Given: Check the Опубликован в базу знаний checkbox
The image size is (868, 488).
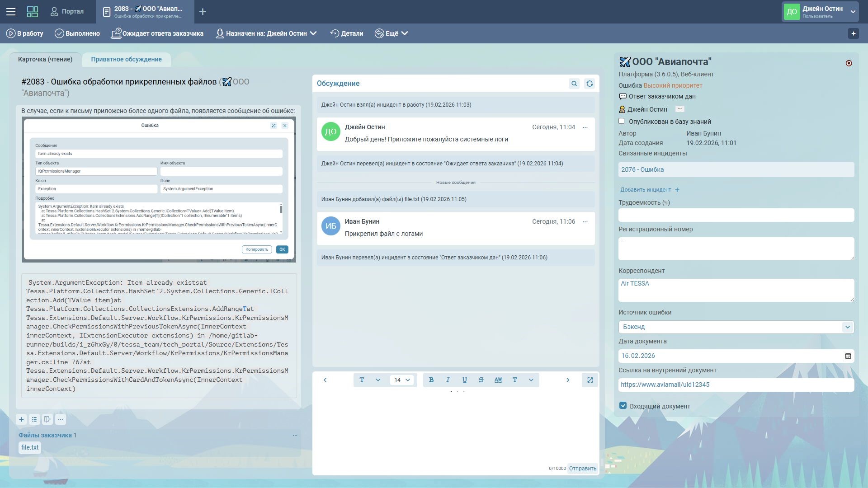Looking at the screenshot, I should tap(622, 121).
